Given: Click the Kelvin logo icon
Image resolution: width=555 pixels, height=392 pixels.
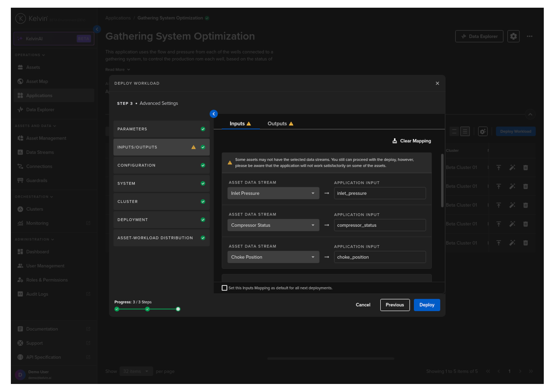Looking at the screenshot, I should pos(21,19).
